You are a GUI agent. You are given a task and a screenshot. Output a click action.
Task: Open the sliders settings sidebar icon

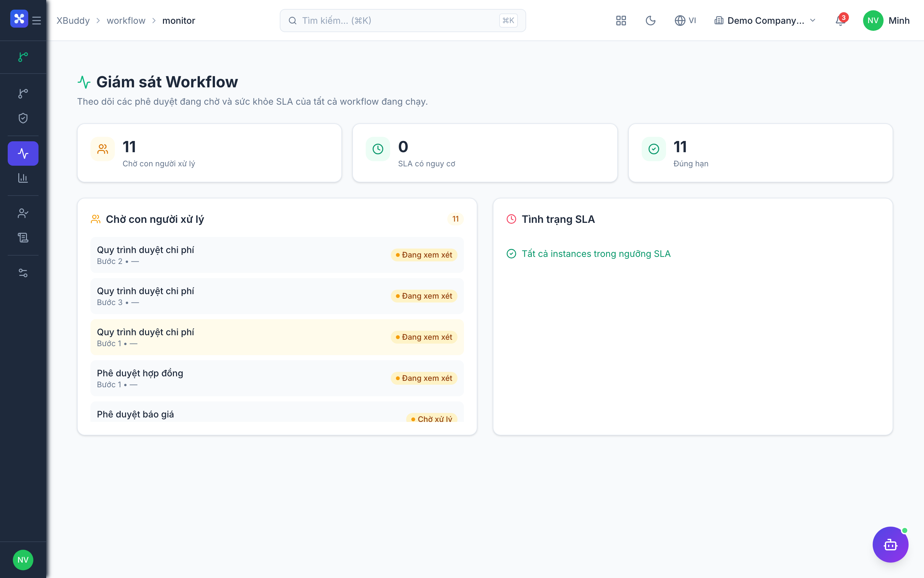tap(23, 273)
